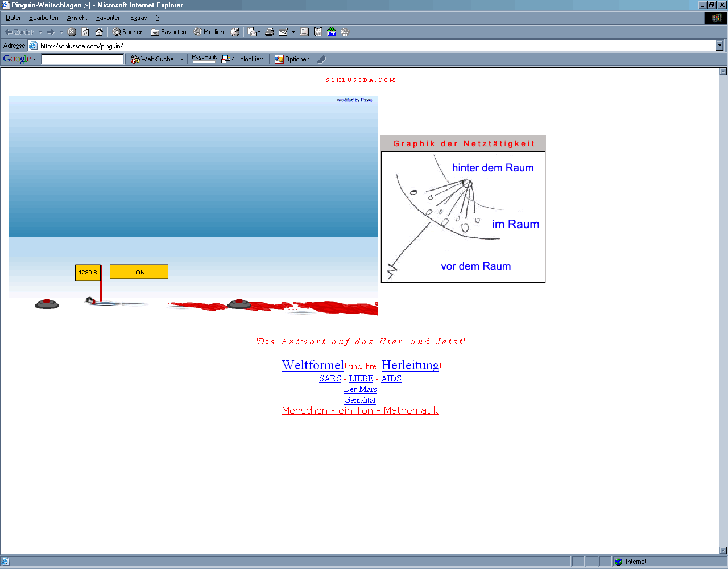Open the Extras menu
728x569 pixels.
[x=138, y=18]
